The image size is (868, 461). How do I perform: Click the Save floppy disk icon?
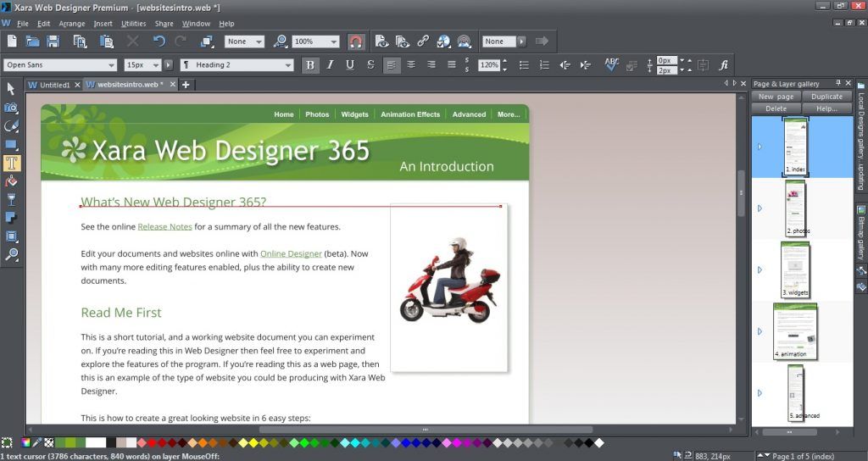coord(53,41)
